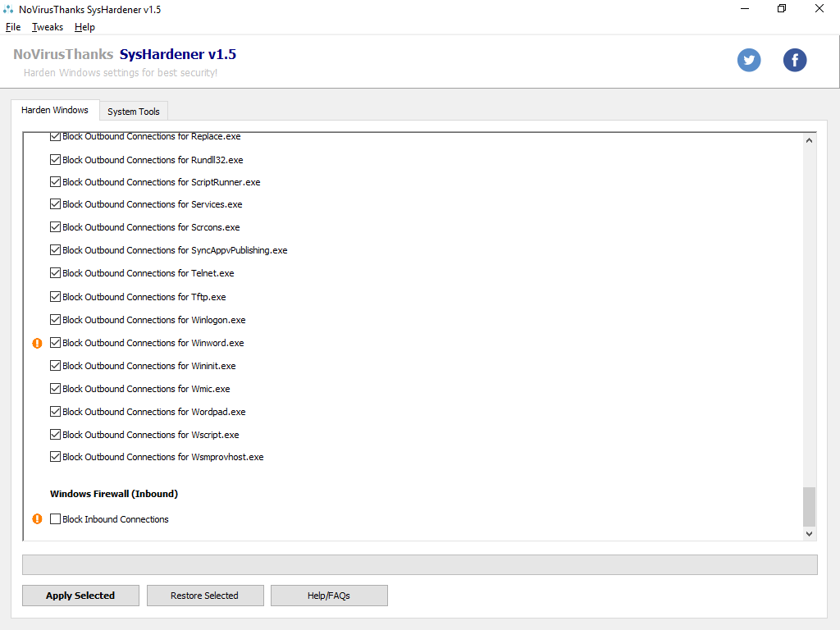Click the 'Harden Windows settings for best security!' tagline
Screen dimensions: 840x630
[121, 73]
